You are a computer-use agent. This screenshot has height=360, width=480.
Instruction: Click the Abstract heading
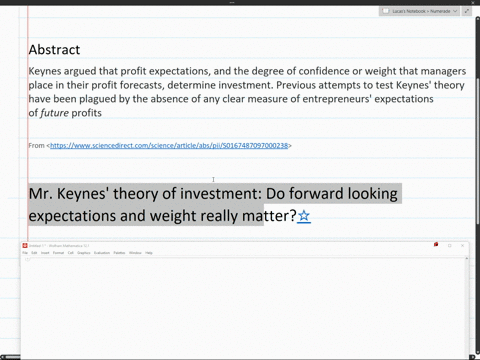tap(54, 50)
